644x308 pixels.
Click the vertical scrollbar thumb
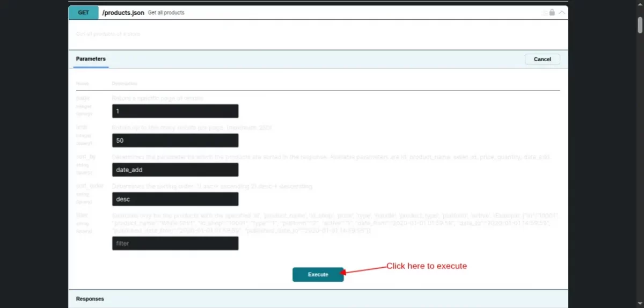(640, 25)
